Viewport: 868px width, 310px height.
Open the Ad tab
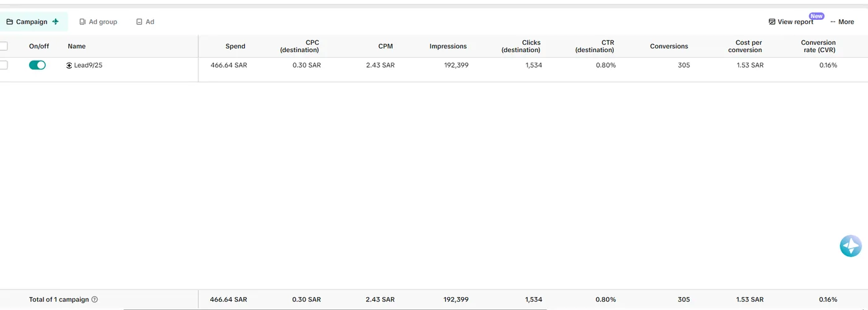tap(145, 22)
